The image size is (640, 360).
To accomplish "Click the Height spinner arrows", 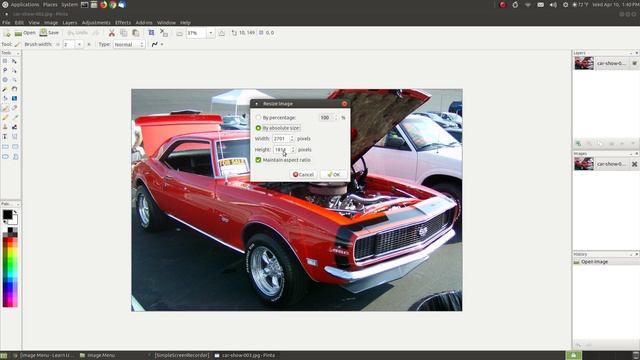I will tap(293, 150).
